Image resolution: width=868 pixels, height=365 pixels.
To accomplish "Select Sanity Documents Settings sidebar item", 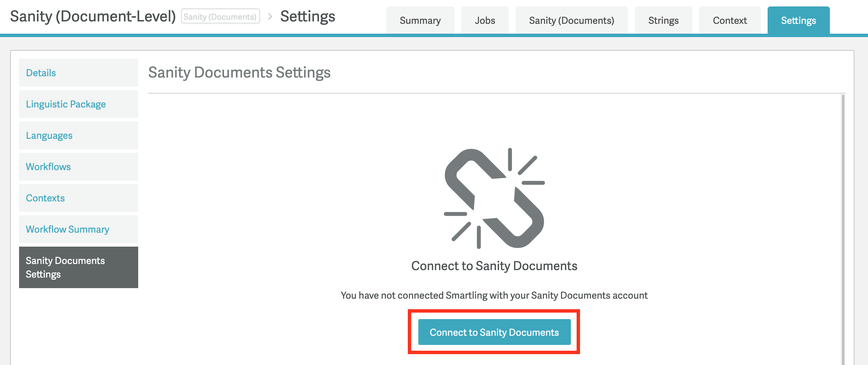I will (x=79, y=267).
